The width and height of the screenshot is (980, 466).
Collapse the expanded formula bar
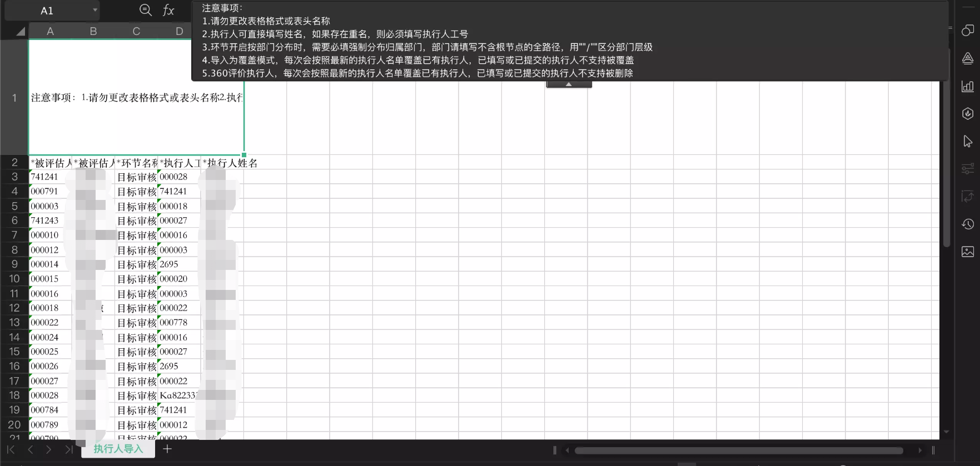point(569,84)
